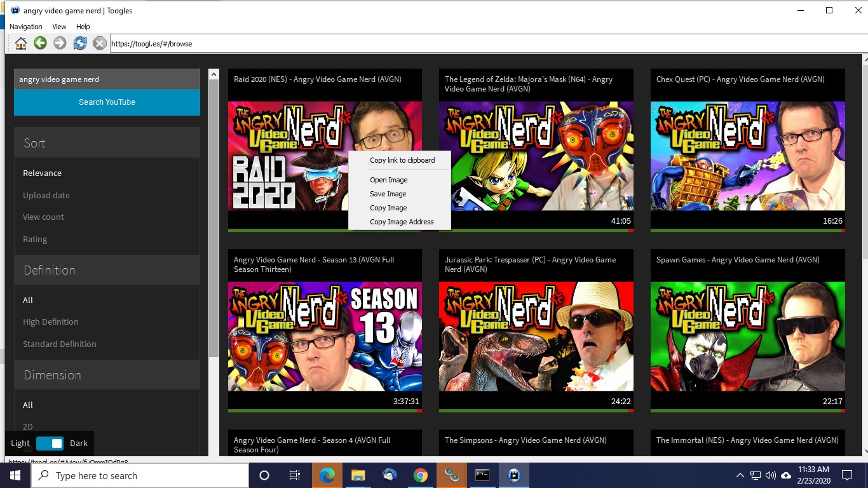
Task: Sort results by View count
Action: tap(43, 217)
